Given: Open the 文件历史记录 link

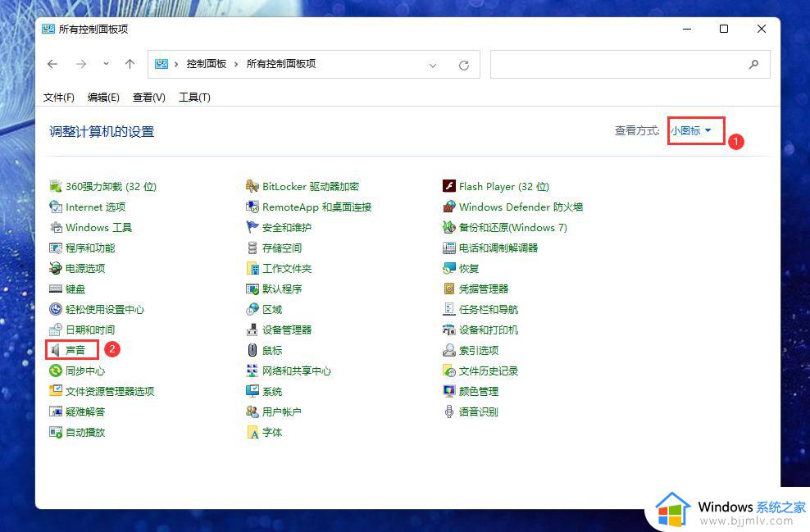Looking at the screenshot, I should click(488, 371).
